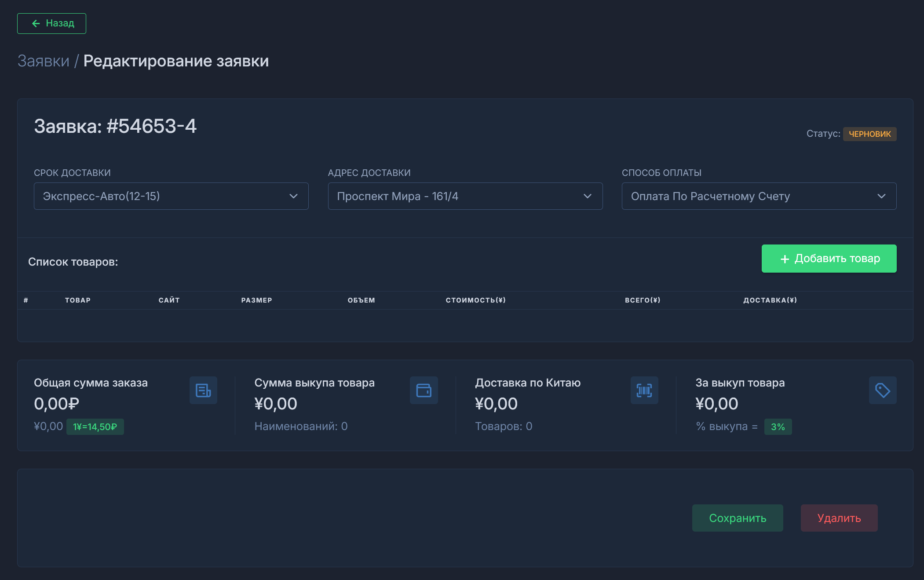Click the ДОСТАВКА(¥) column header

point(770,300)
